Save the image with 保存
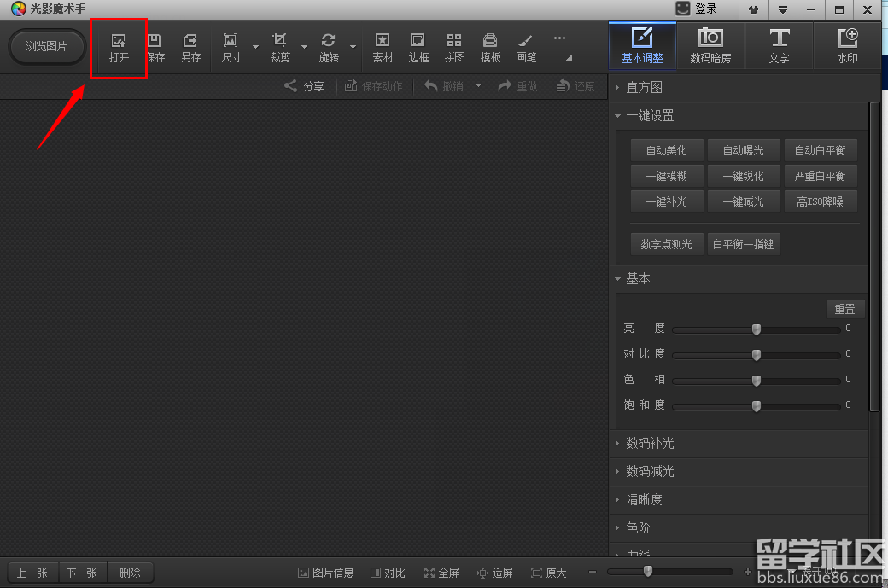This screenshot has width=888, height=588. pyautogui.click(x=155, y=49)
